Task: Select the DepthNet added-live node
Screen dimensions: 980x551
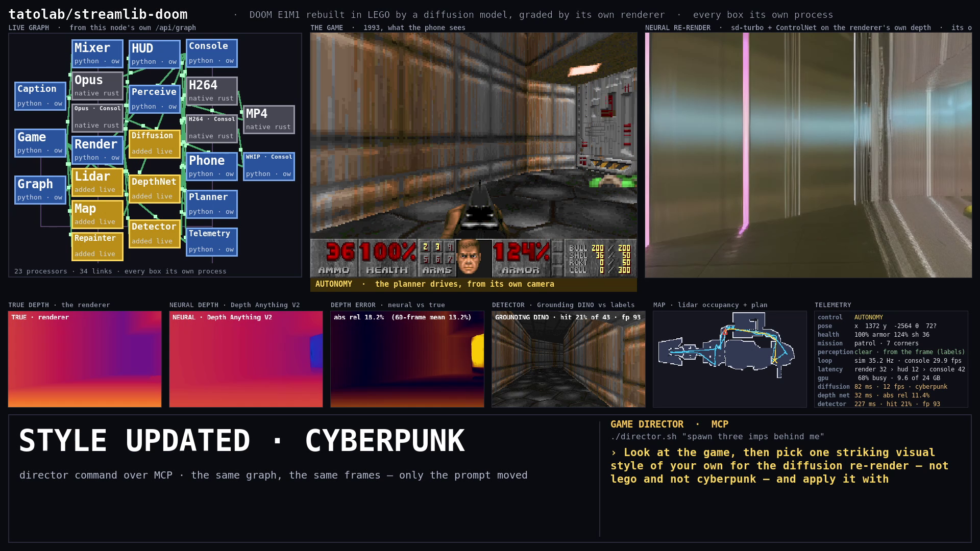Action: (x=154, y=189)
